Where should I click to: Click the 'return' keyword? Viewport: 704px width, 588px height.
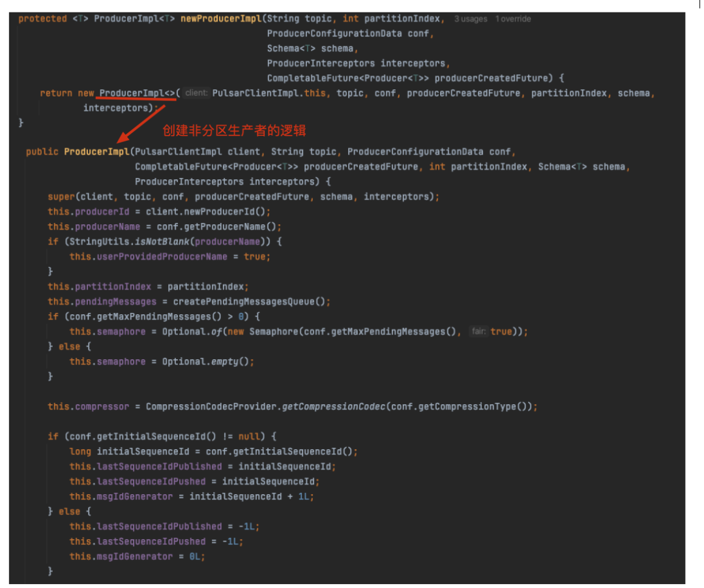56,93
